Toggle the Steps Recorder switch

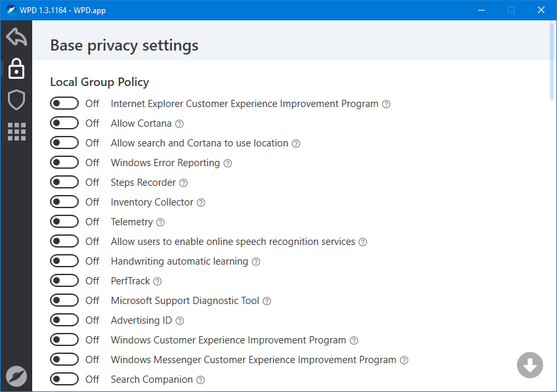[x=64, y=182]
